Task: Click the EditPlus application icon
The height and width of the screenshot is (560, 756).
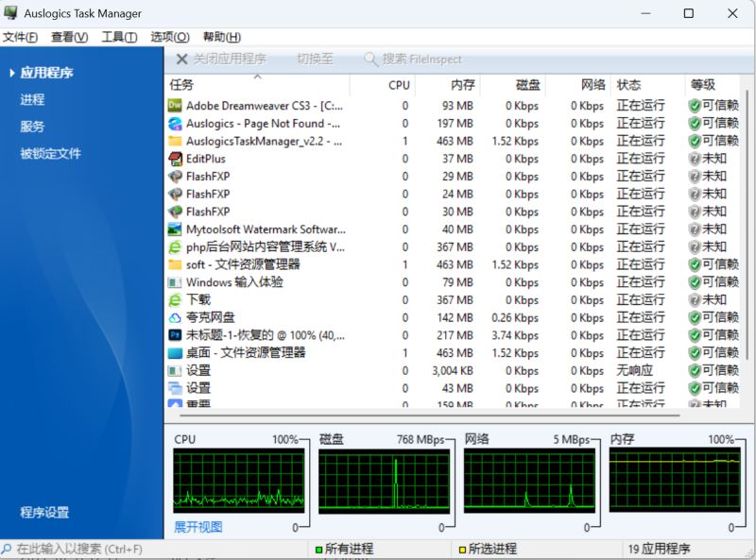Action: click(175, 159)
